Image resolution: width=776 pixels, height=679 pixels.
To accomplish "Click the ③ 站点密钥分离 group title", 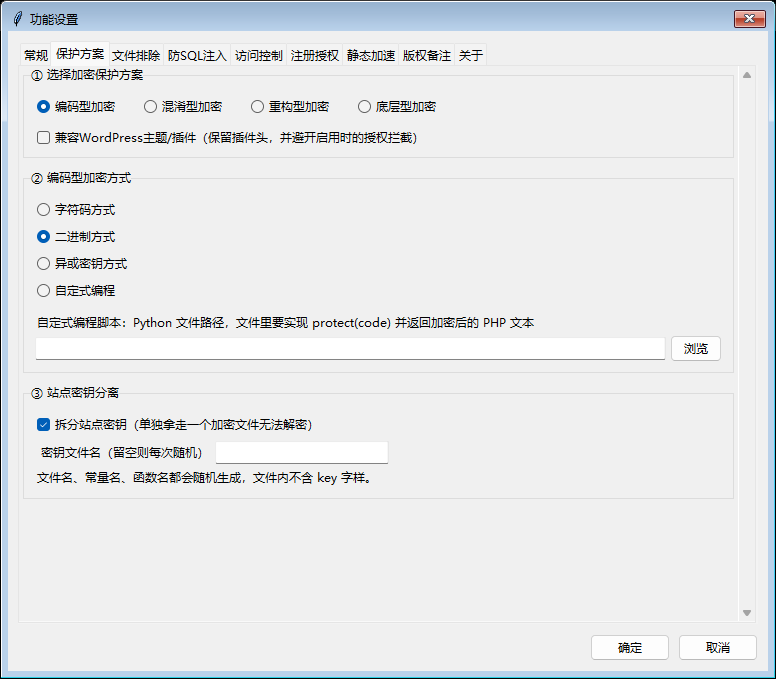I will point(75,393).
